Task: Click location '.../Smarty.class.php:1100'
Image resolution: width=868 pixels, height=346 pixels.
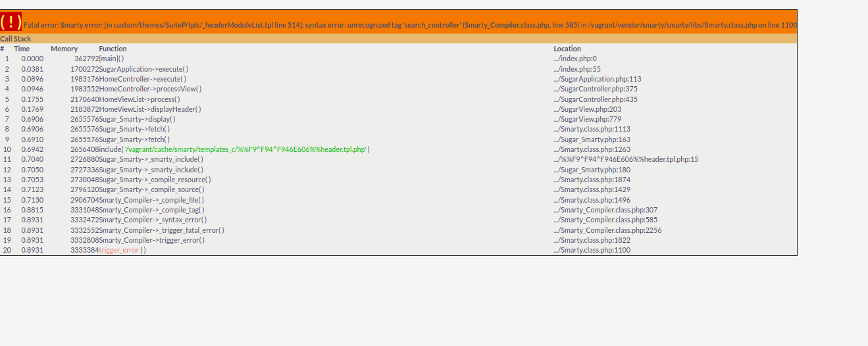Action: 592,250
